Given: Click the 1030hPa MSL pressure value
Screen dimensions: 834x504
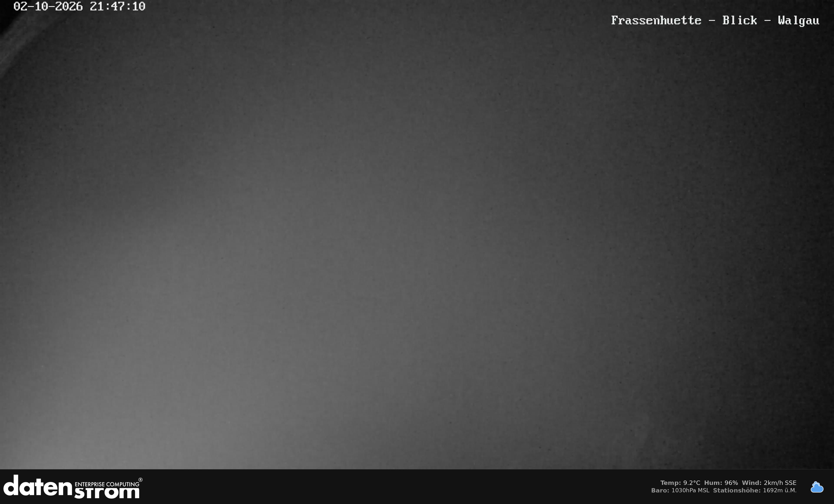Looking at the screenshot, I should pos(690,491).
